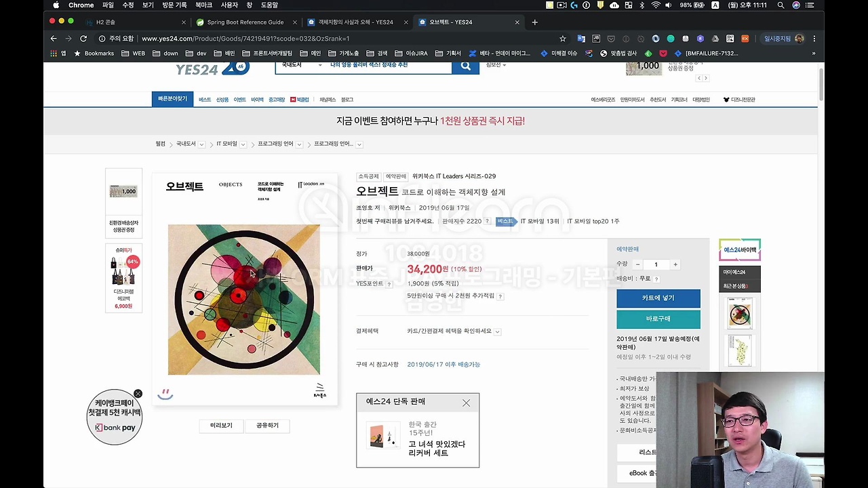Click the 미리보기 button under cover

[221, 426]
